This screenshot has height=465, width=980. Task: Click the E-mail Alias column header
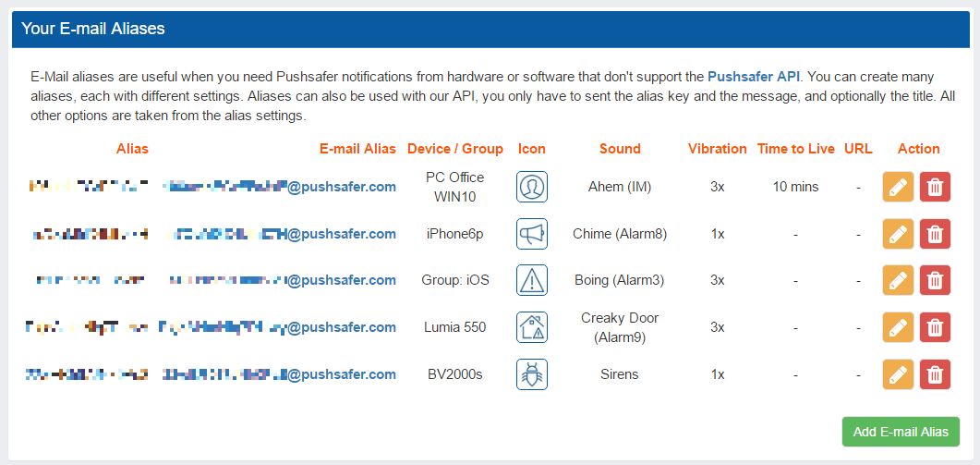pyautogui.click(x=357, y=149)
